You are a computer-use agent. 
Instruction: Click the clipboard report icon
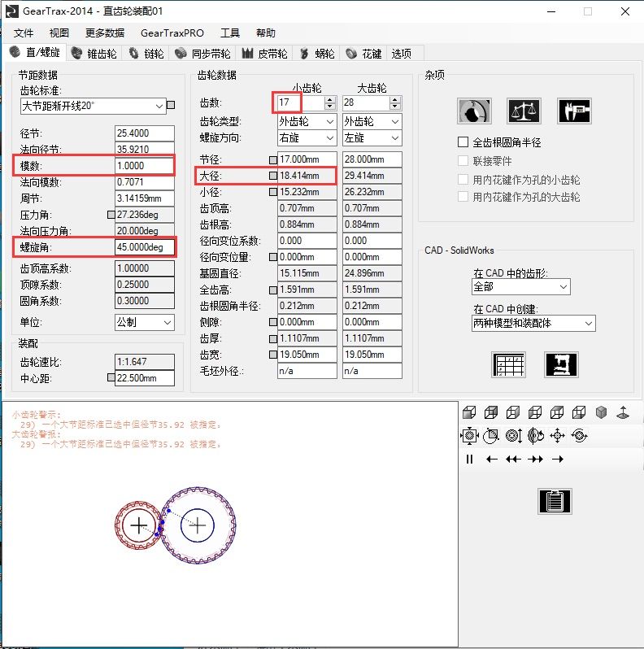555,501
